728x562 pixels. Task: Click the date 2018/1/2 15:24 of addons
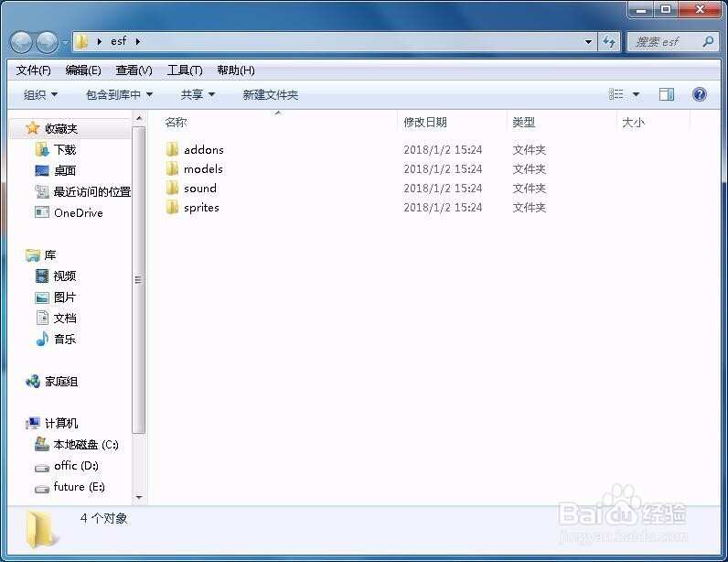coord(443,150)
